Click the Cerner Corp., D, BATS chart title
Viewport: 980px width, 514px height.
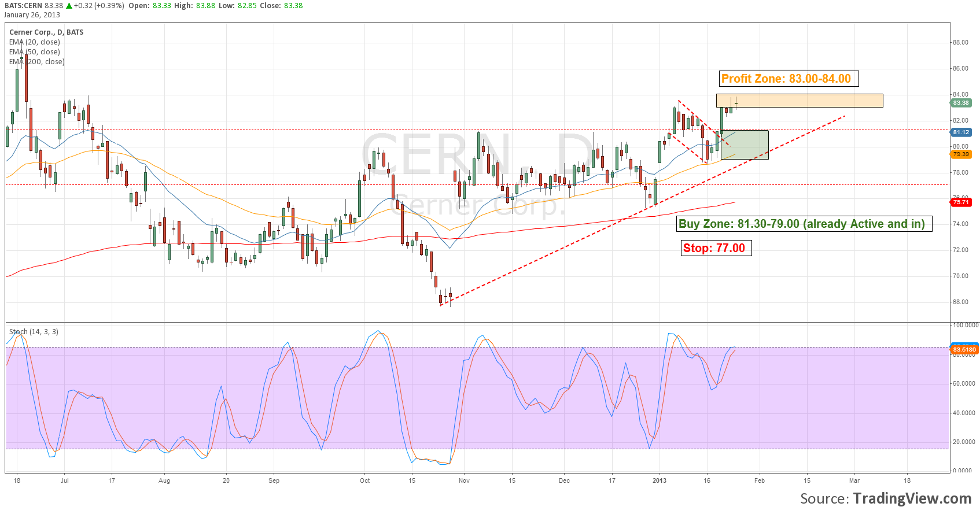point(46,32)
